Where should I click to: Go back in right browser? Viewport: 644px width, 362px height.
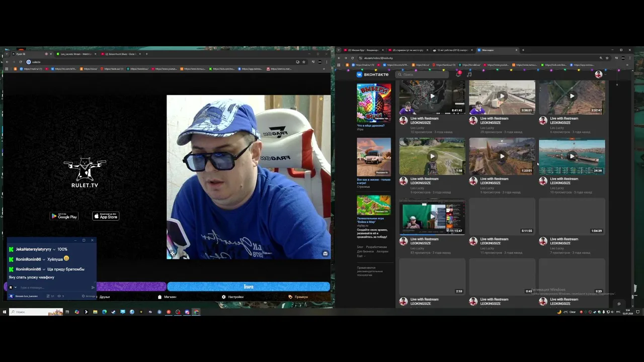click(x=339, y=58)
